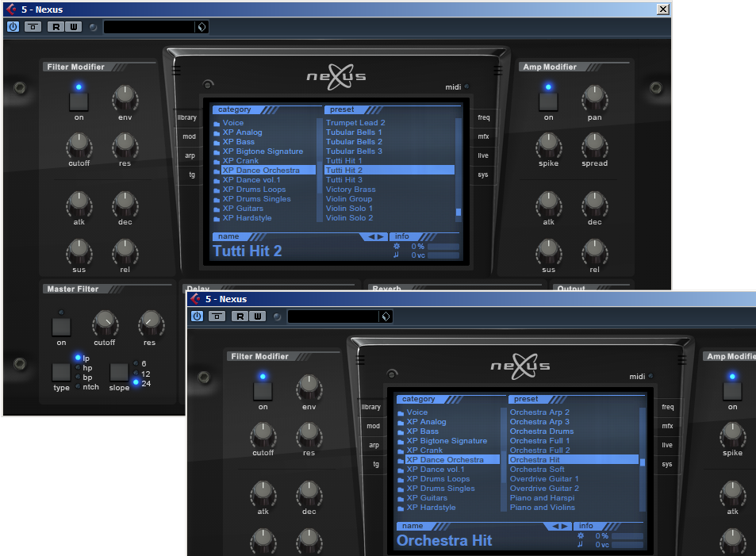Select the "Orchestra Soft" preset
The image size is (756, 556).
pyautogui.click(x=537, y=470)
